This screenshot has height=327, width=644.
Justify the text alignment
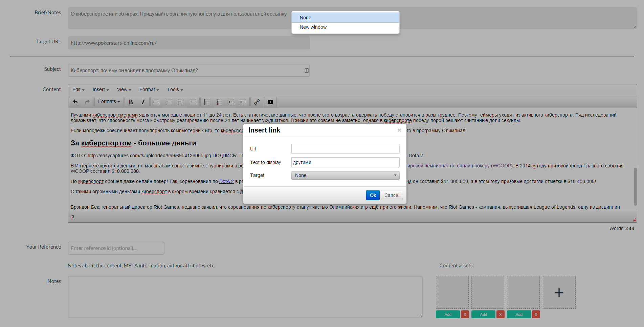193,102
